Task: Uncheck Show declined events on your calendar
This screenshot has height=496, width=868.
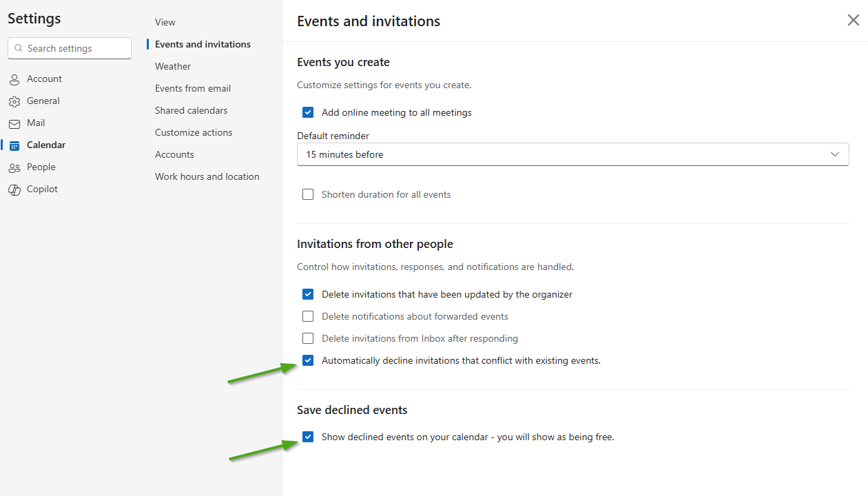Action: [308, 437]
